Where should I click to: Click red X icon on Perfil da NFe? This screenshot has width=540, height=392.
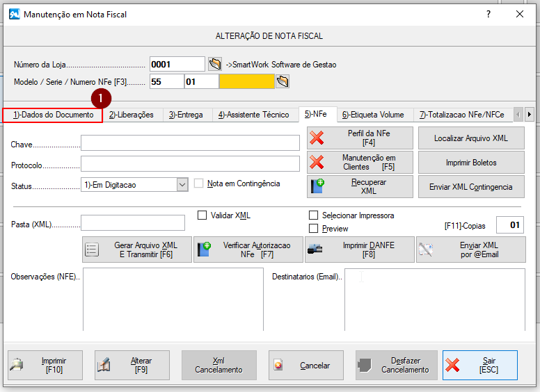pyautogui.click(x=317, y=138)
